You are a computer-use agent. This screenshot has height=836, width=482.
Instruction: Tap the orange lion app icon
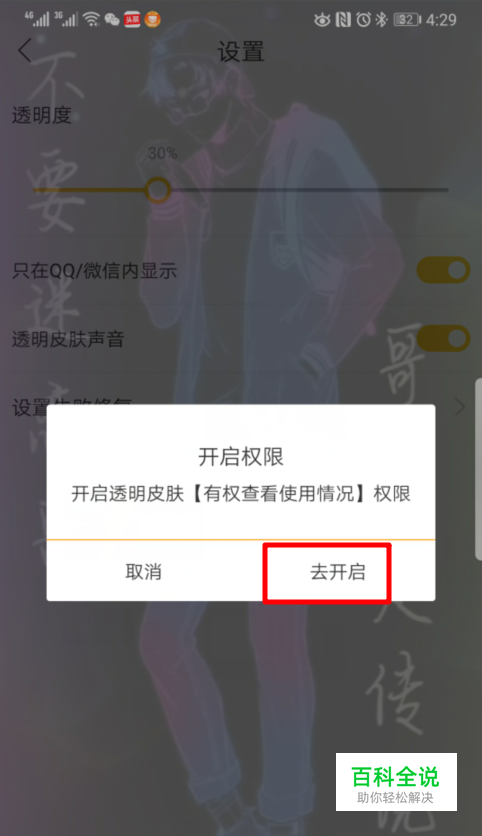point(152,20)
